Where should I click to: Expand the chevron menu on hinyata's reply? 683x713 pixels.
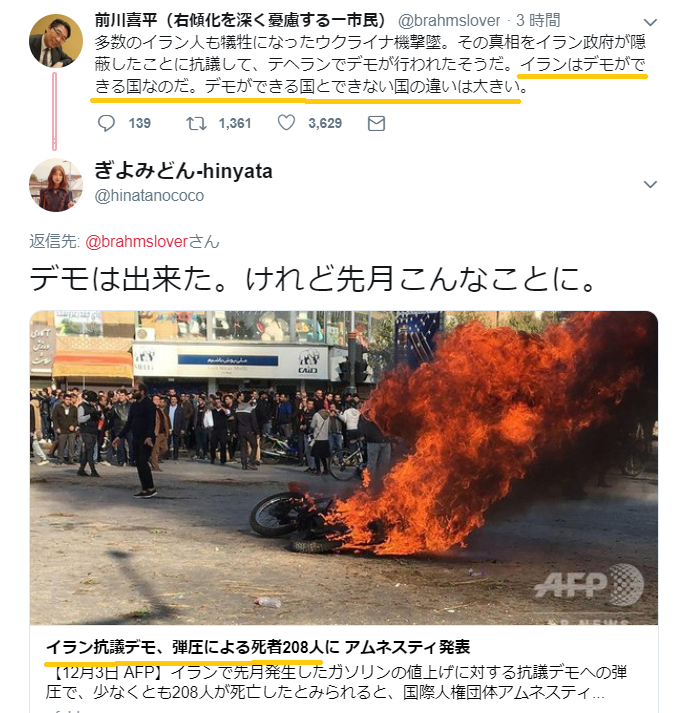pos(651,184)
